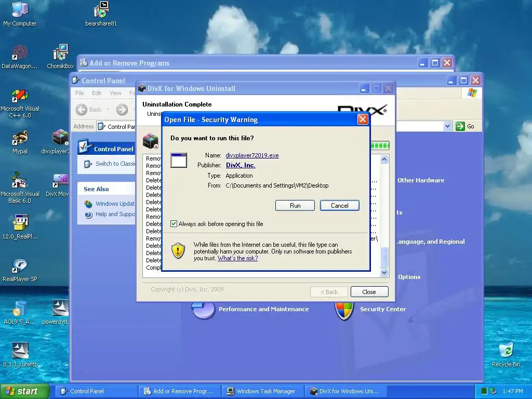Open the Back button history dropdown arrow
The height and width of the screenshot is (399, 532).
[108, 110]
